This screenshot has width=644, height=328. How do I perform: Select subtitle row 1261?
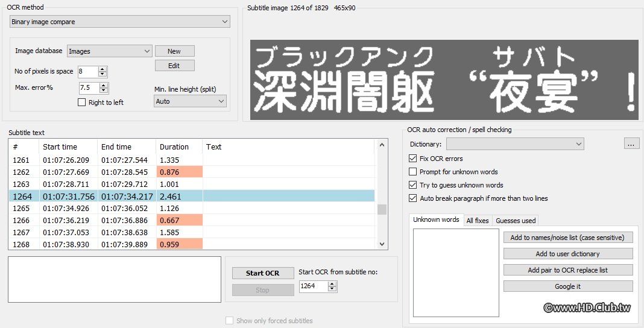191,160
